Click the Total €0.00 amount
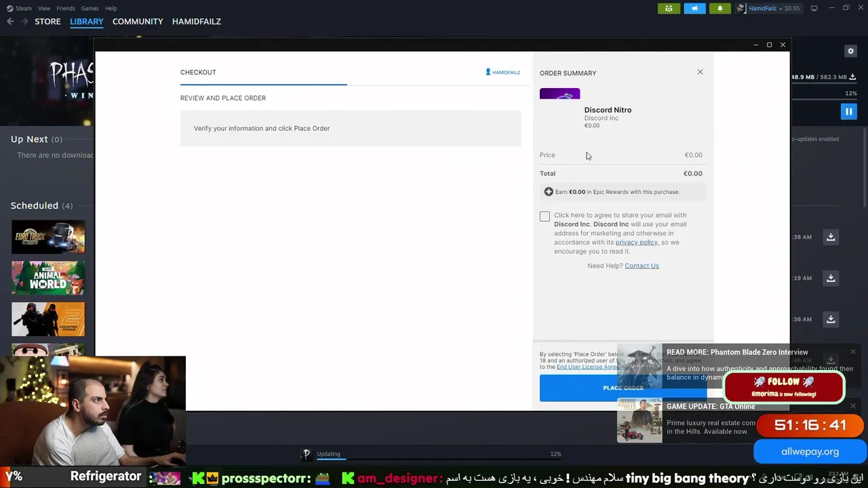The height and width of the screenshot is (488, 868). [692, 174]
